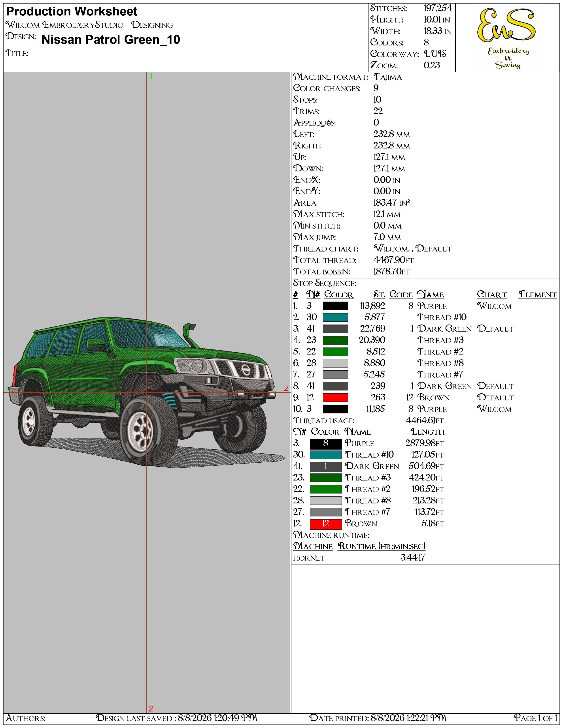Click the "Design last saved" timestamp in footer
The height and width of the screenshot is (728, 563).
[x=176, y=718]
